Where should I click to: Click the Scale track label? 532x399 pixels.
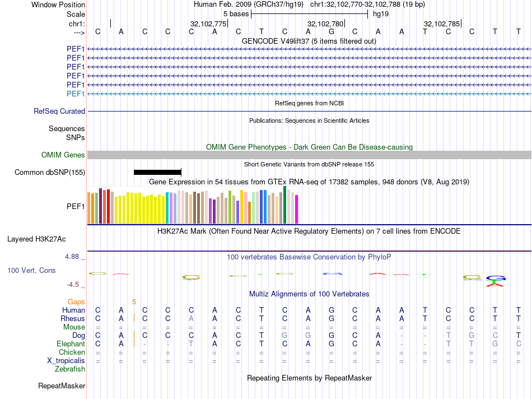click(x=76, y=14)
